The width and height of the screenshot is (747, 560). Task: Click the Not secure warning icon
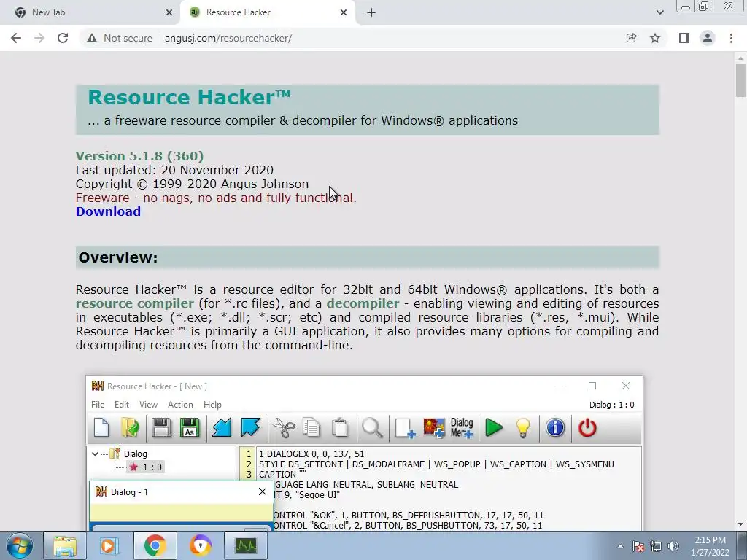point(92,38)
